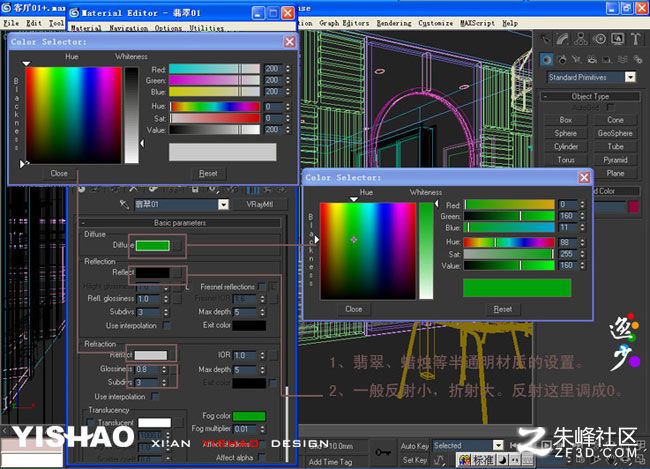The width and height of the screenshot is (650, 469).
Task: Open the Rendering menu
Action: (x=394, y=23)
